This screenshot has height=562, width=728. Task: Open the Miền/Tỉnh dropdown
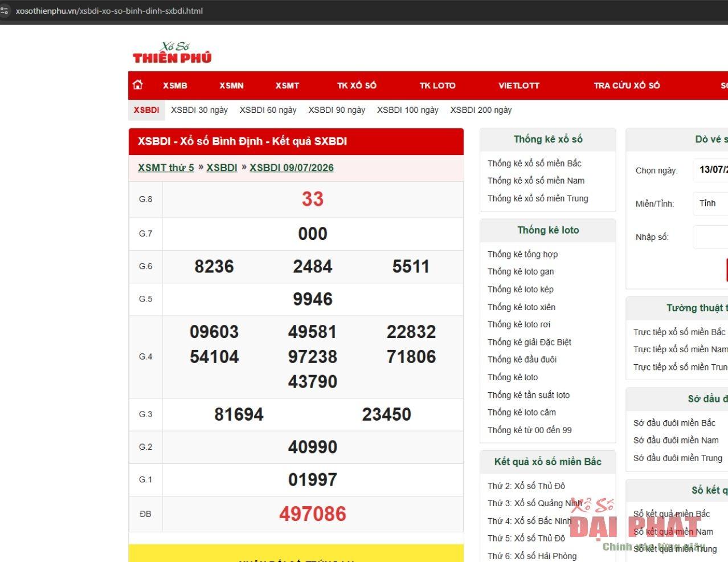tap(710, 203)
